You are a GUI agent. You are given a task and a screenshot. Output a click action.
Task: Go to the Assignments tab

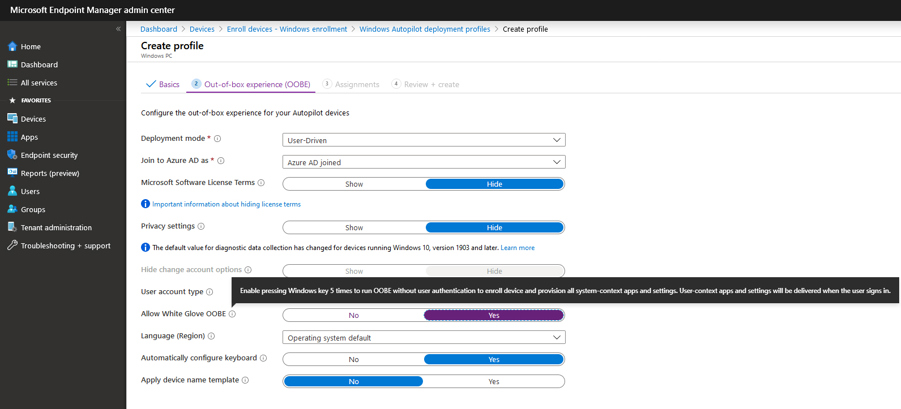pos(351,84)
